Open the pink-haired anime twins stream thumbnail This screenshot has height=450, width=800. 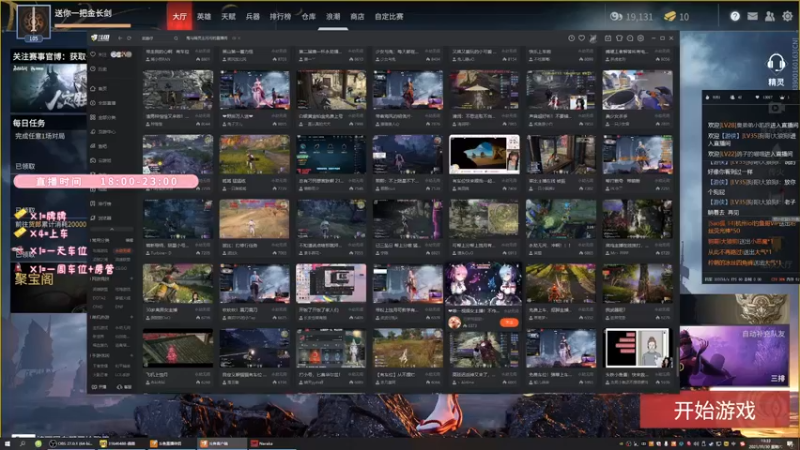coord(484,284)
